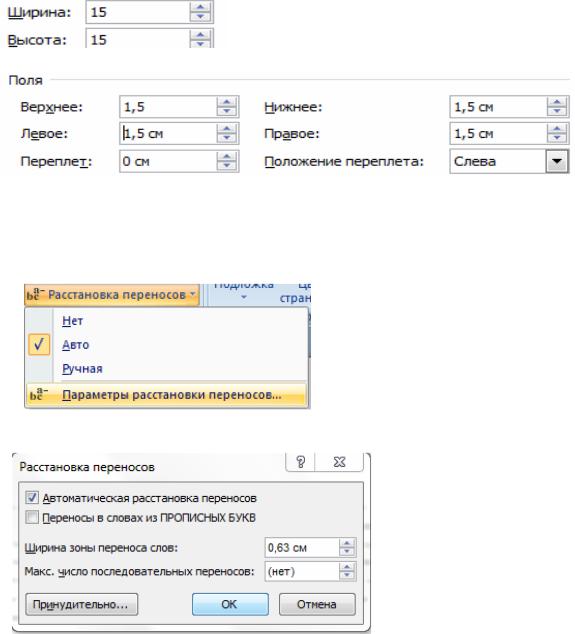Click the Нижнее margin field
The height and width of the screenshot is (634, 575).
509,107
